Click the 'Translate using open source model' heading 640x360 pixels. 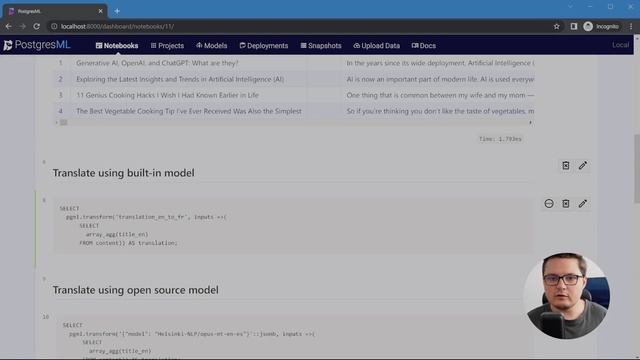click(136, 290)
